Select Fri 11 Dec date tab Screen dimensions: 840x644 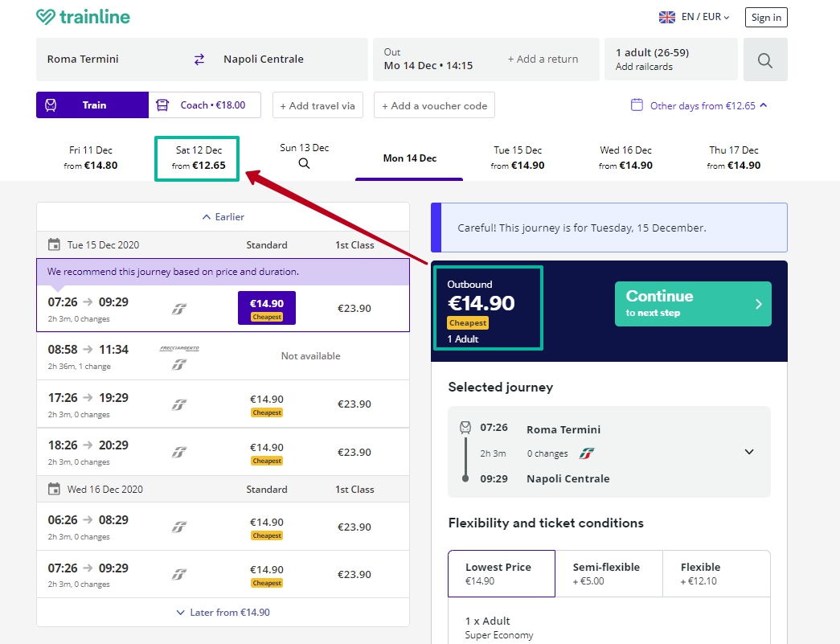(x=91, y=158)
